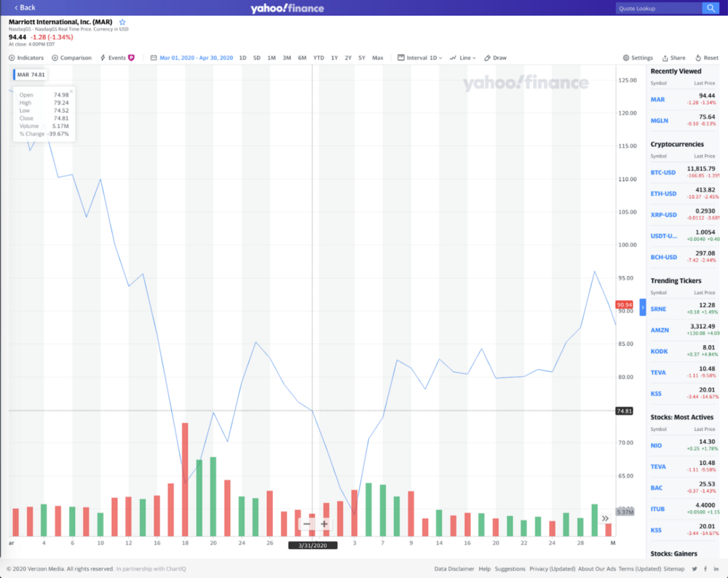The height and width of the screenshot is (578, 728).
Task: Share this chart
Action: point(673,58)
